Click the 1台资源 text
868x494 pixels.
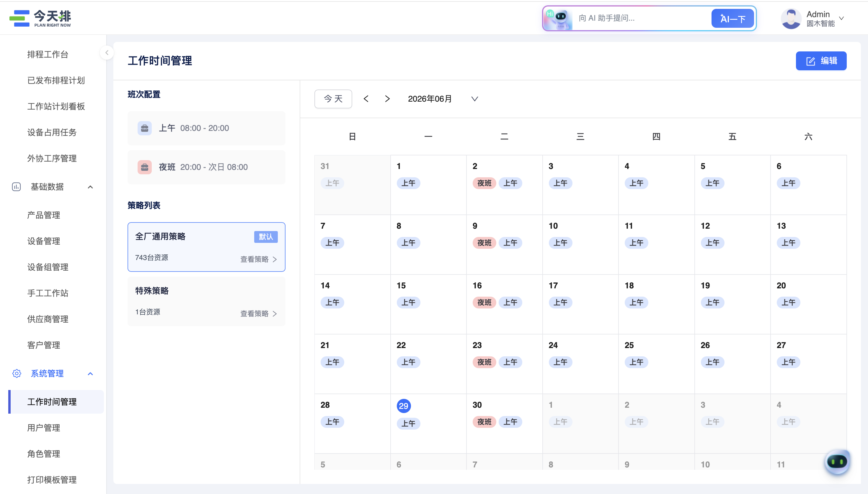147,312
